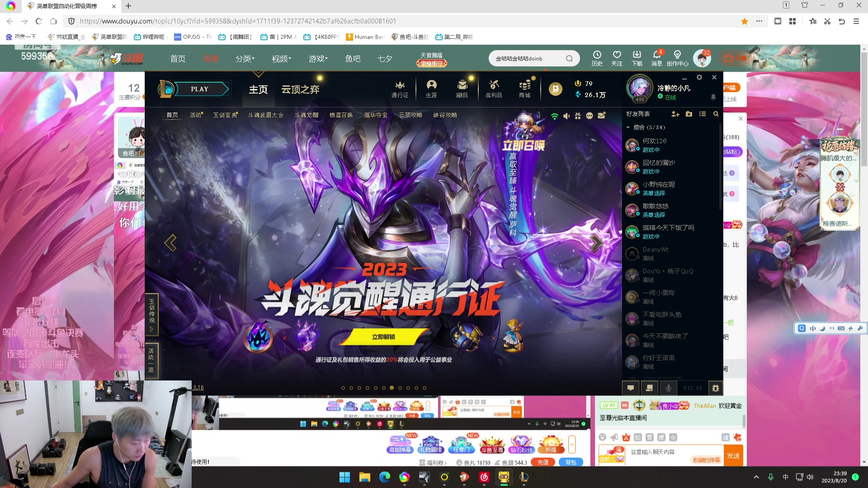Screen dimensions: 868x488
Task: Click the 钻石粉丝 diamond icon
Action: click(521, 443)
